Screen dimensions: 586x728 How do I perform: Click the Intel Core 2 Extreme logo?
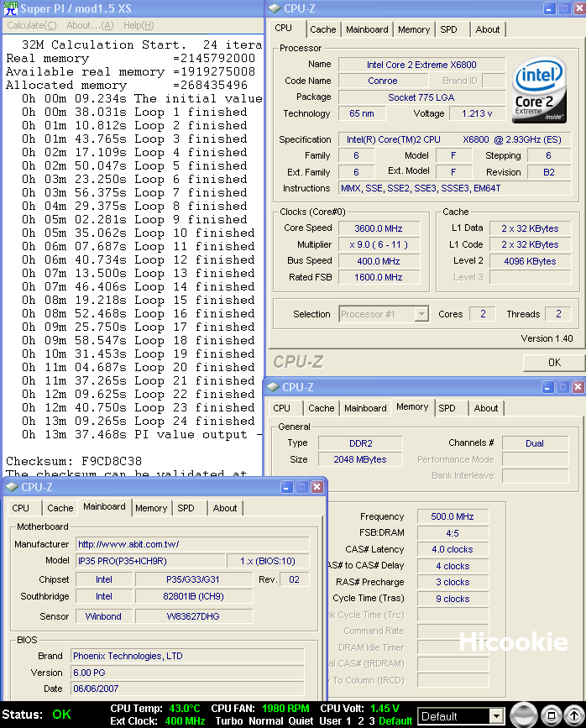click(539, 90)
